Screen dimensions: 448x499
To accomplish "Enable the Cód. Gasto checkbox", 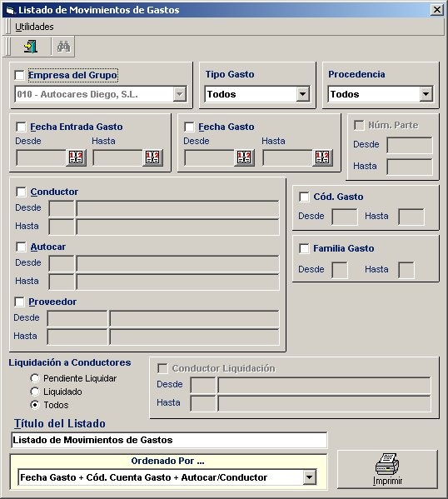I will pos(304,197).
